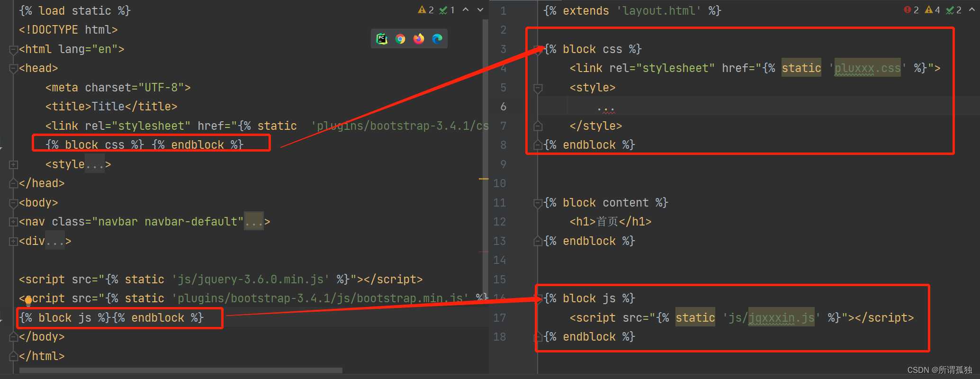980x379 pixels.
Task: Go to previous highlighted error in left editor
Action: tap(466, 10)
